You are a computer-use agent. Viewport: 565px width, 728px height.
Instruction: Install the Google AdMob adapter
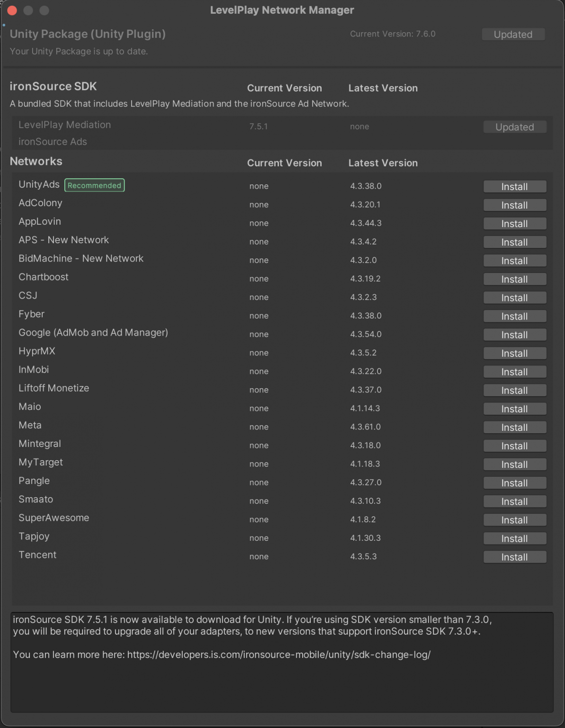click(x=514, y=335)
